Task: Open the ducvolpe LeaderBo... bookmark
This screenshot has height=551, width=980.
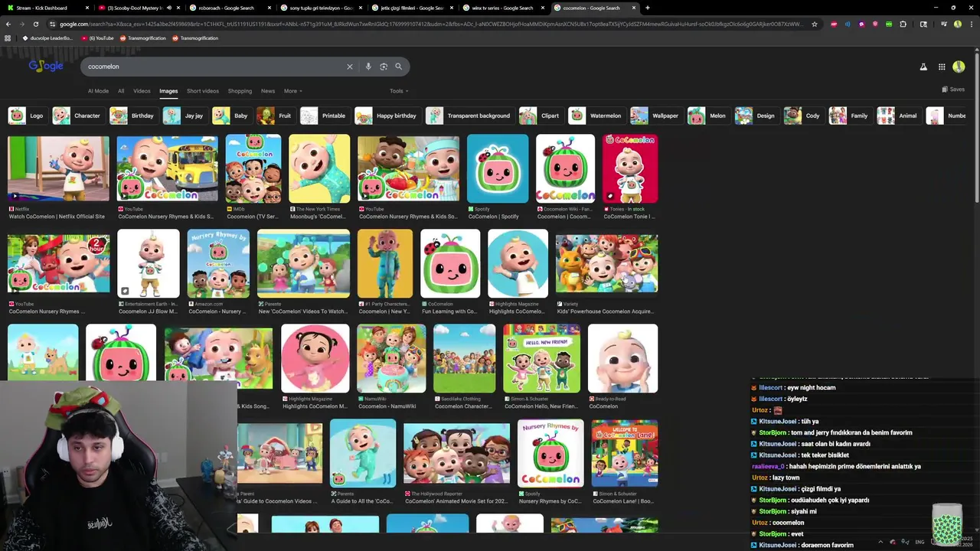Action: [x=47, y=37]
